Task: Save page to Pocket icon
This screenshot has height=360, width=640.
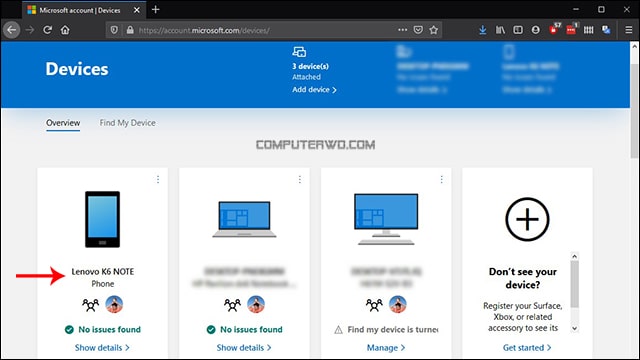Action: tap(418, 30)
